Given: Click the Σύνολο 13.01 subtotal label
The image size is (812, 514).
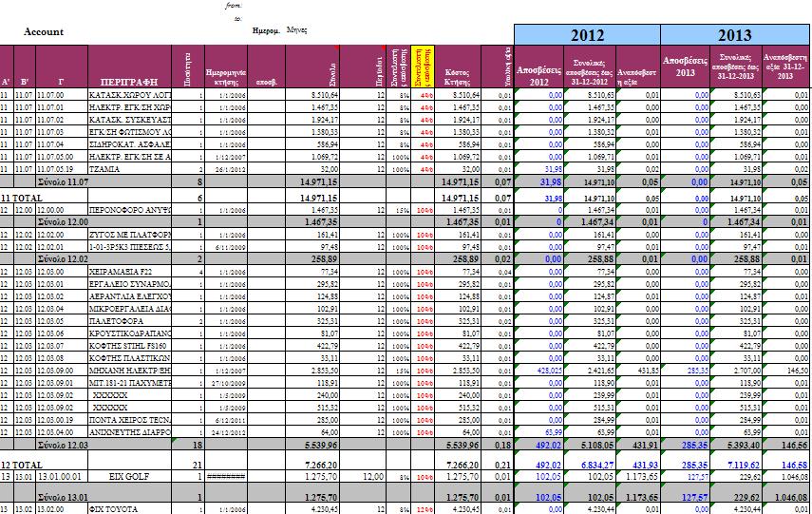Looking at the screenshot, I should click(x=63, y=497).
